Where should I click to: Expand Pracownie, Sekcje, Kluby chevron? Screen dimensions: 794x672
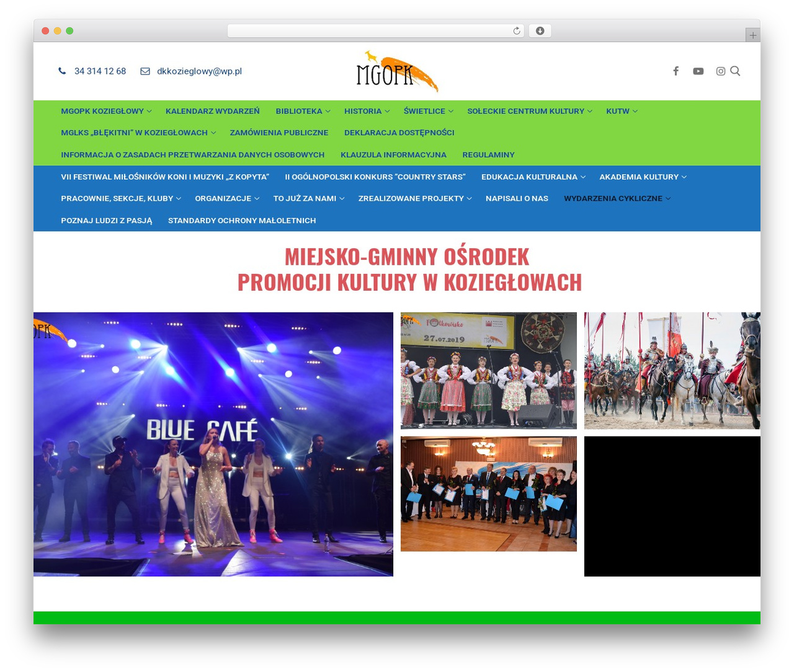[179, 199]
